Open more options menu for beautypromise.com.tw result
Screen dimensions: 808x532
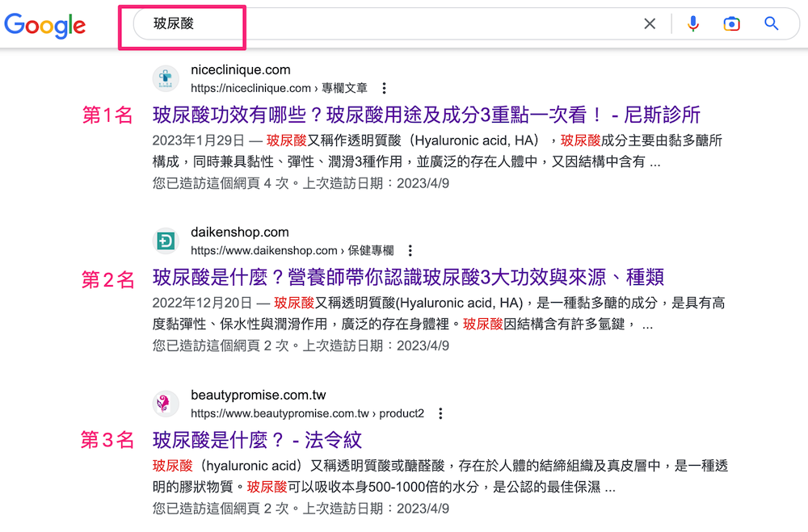(x=440, y=413)
